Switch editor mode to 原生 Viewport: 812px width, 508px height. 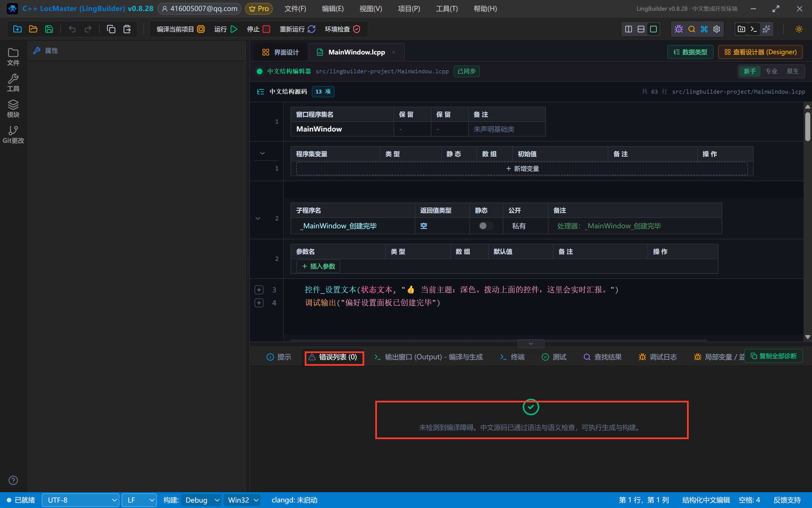click(793, 71)
